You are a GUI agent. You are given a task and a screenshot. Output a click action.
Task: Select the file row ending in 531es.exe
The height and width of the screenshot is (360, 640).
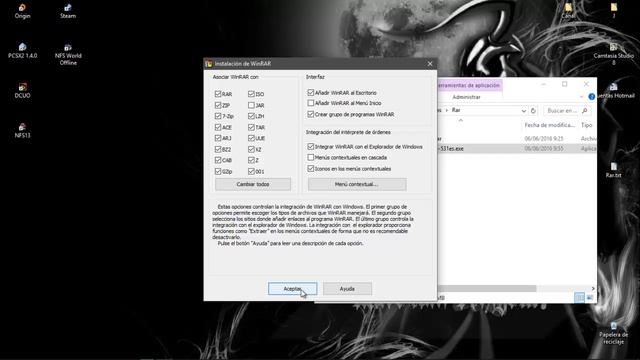pos(517,149)
